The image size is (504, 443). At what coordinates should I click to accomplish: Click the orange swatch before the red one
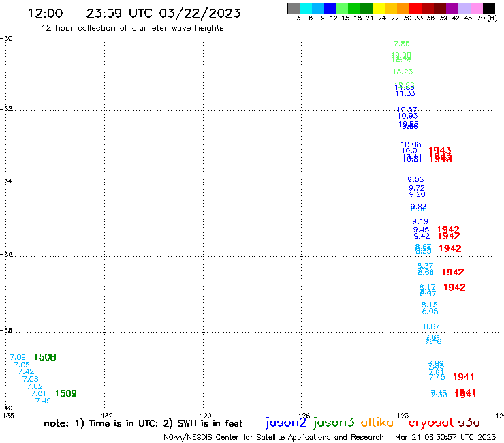tap(403, 8)
